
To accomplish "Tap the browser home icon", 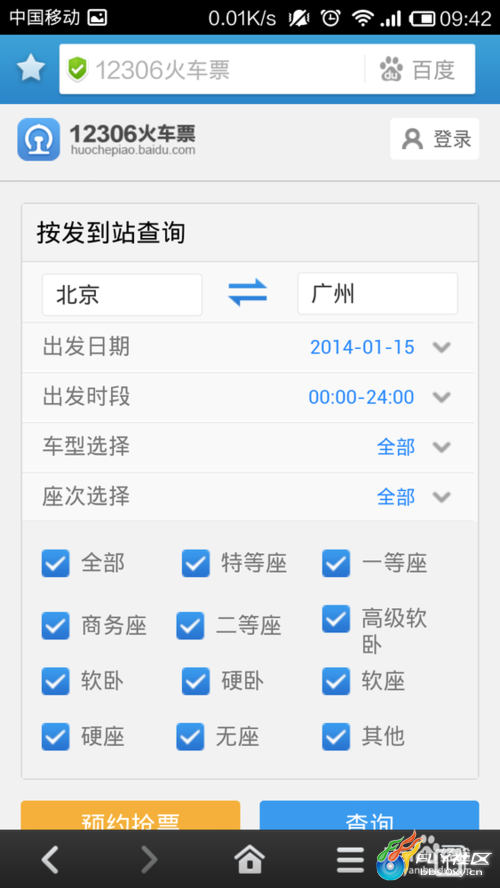I will pyautogui.click(x=250, y=859).
